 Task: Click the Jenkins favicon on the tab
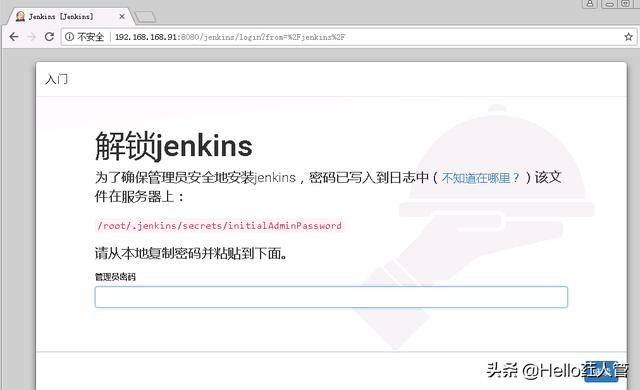coord(20,16)
